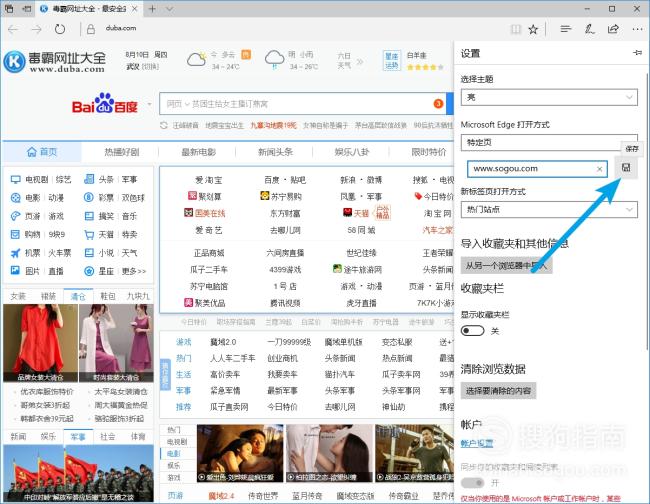Viewport: 650px width, 504px height.
Task: Open the reading view book icon
Action: (516, 29)
